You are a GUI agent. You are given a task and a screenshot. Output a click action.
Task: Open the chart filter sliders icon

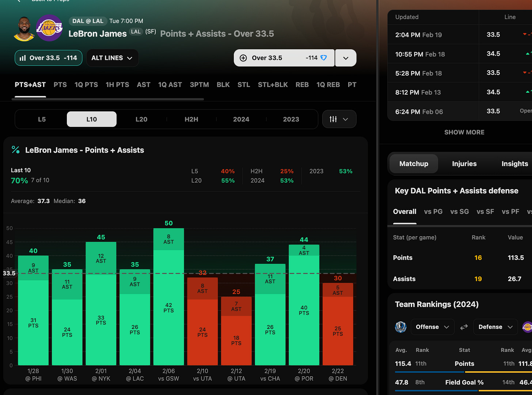pyautogui.click(x=333, y=119)
